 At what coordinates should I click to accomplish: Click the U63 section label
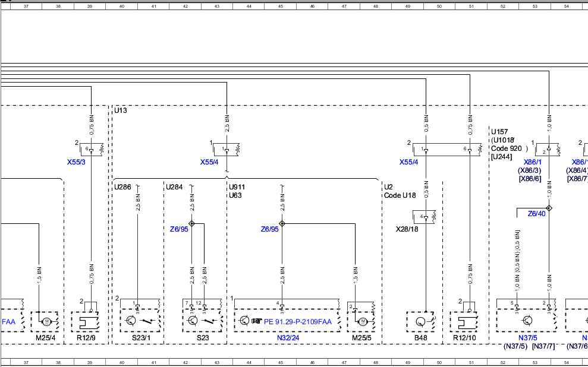[235, 195]
